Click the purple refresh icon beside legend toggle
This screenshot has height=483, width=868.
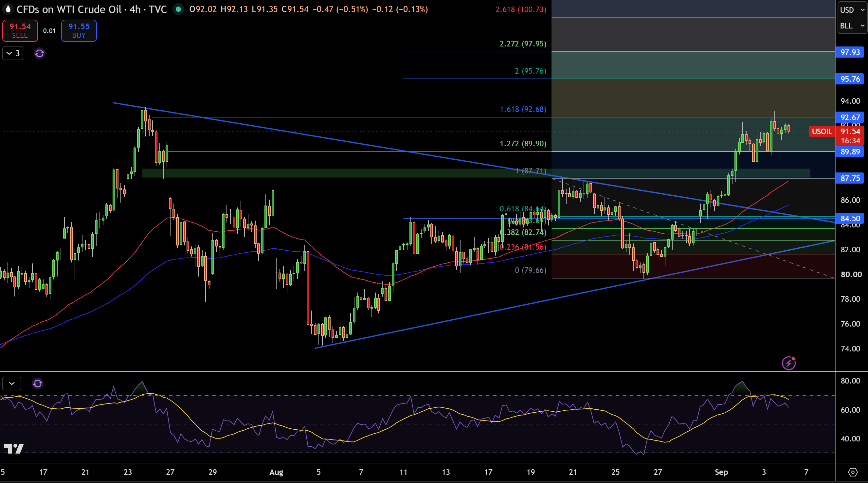[39, 53]
